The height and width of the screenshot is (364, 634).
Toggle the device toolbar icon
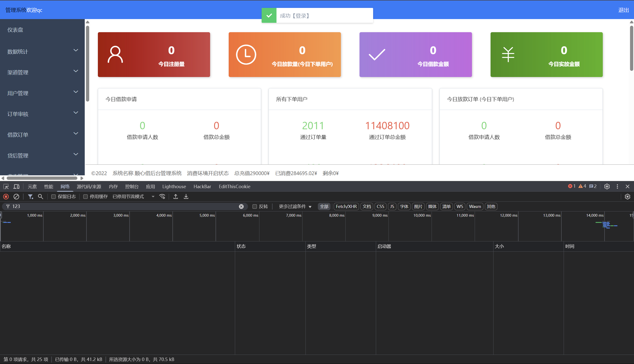point(17,186)
